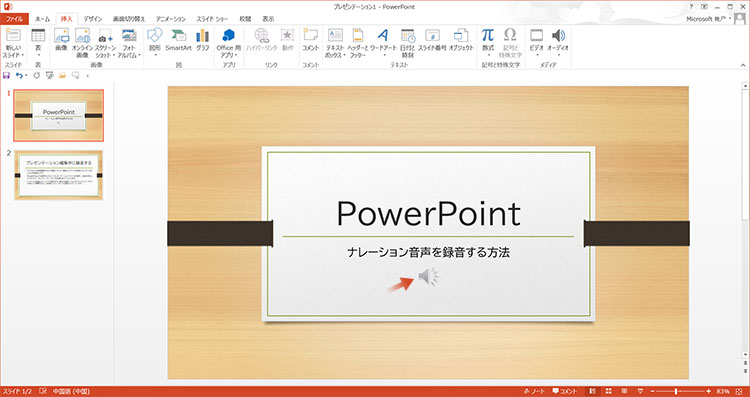Start slideshow from quick access toolbar

point(49,75)
